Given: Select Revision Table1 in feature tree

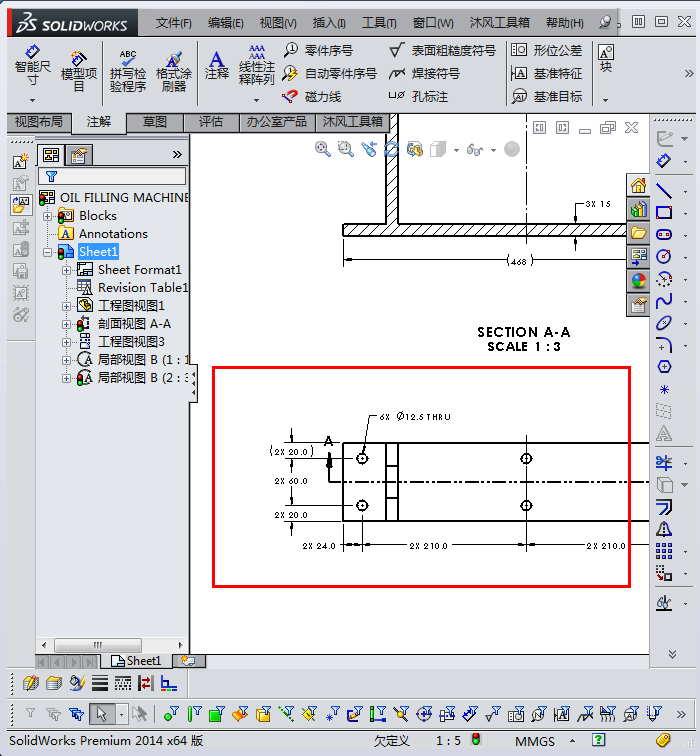Looking at the screenshot, I should [x=142, y=288].
